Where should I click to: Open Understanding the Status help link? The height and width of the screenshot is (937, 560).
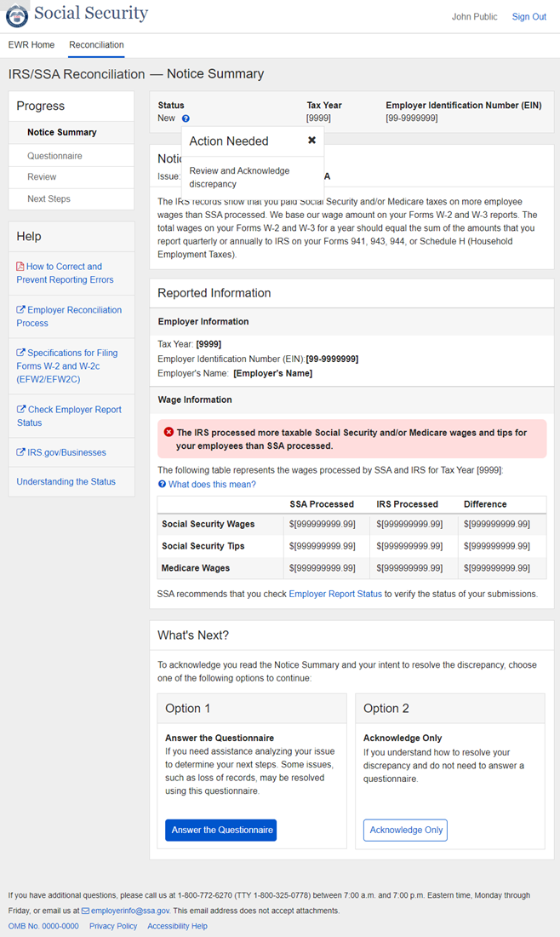coord(66,481)
